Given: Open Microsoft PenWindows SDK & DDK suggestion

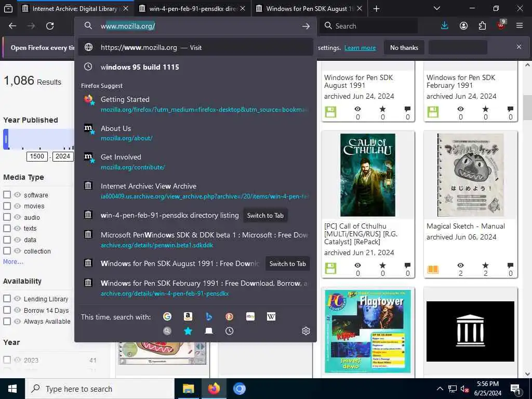Looking at the screenshot, I should tap(195, 240).
